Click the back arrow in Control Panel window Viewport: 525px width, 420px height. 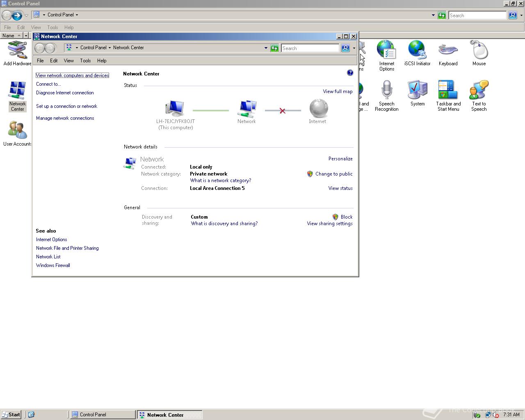point(7,16)
